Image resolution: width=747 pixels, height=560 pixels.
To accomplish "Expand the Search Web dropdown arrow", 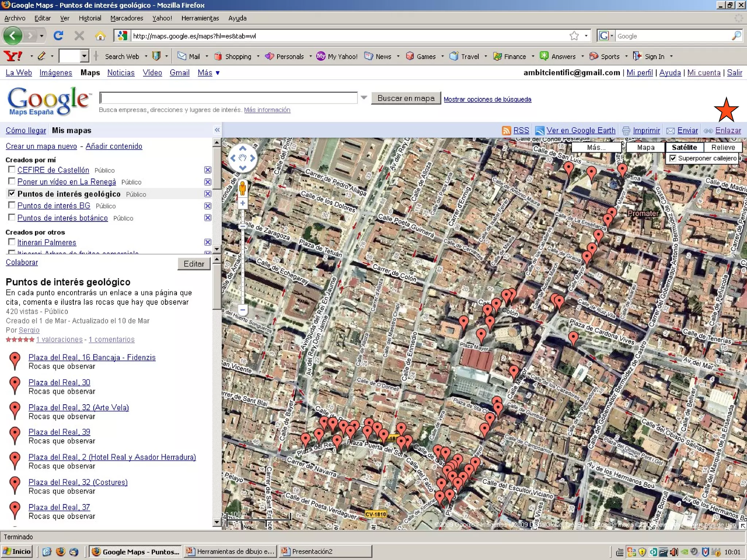I will 146,56.
